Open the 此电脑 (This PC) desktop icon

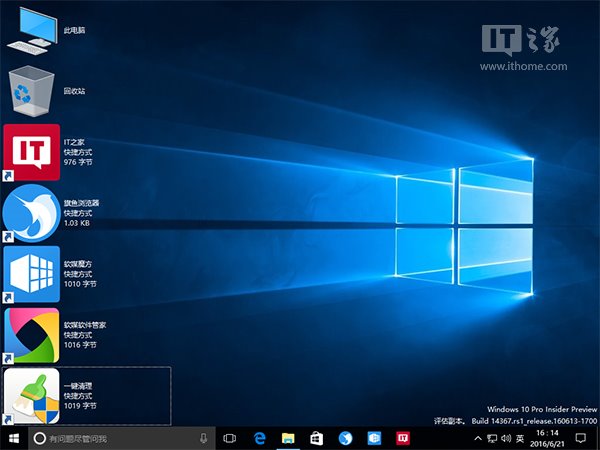tap(31, 30)
